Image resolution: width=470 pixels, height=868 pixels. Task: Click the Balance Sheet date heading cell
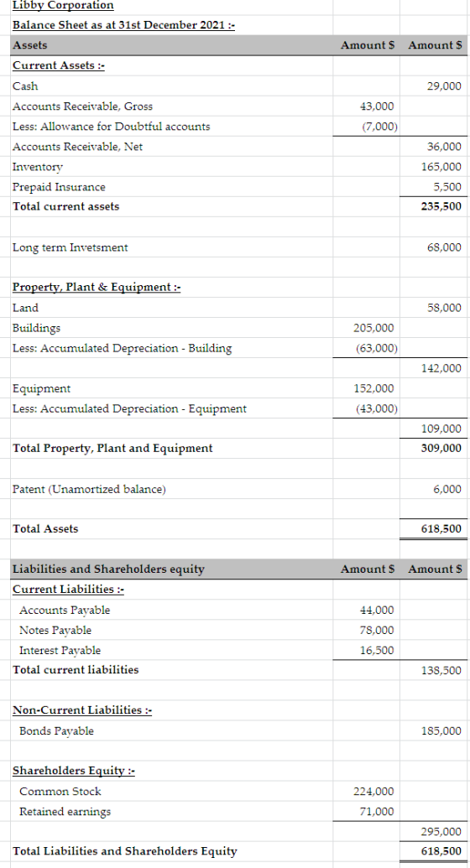coord(123,25)
